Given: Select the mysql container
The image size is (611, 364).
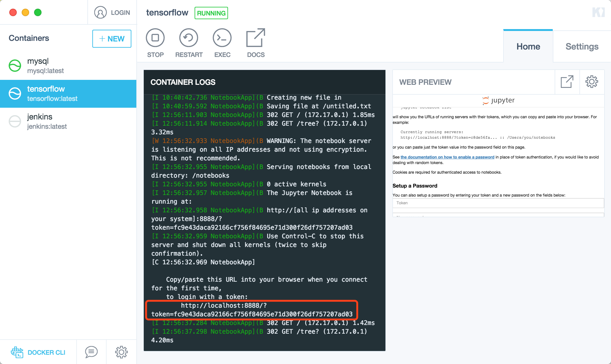Looking at the screenshot, I should coord(68,66).
